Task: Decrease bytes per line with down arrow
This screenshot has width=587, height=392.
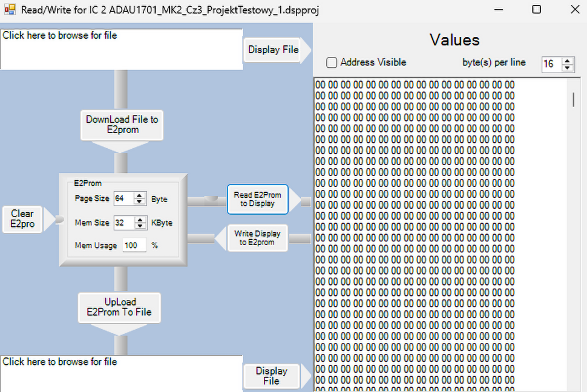Action: coord(567,68)
